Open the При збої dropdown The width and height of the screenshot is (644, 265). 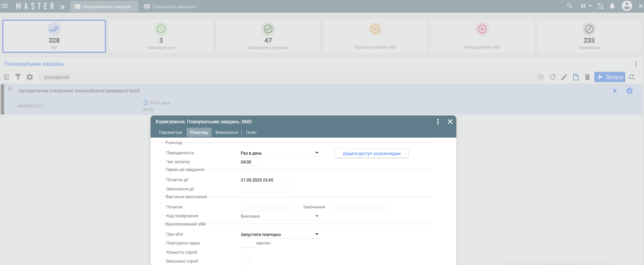pos(280,234)
